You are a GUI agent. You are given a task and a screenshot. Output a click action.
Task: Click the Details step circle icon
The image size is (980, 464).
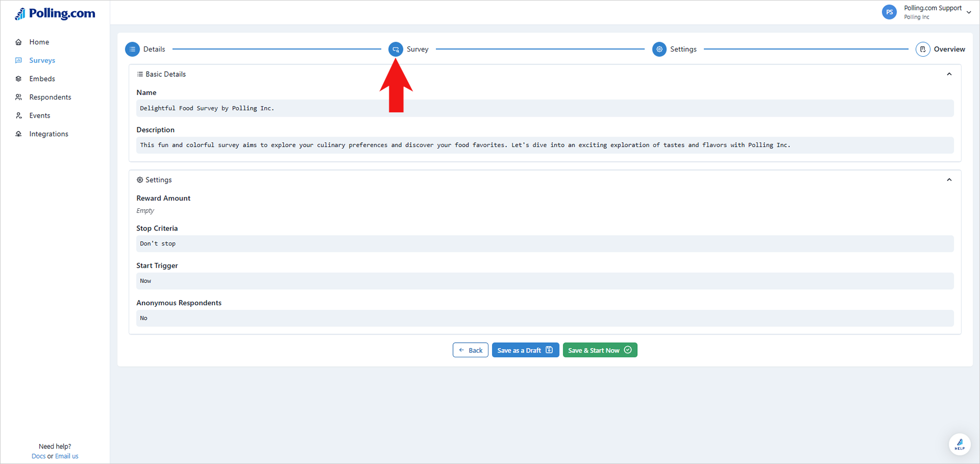pyautogui.click(x=132, y=49)
